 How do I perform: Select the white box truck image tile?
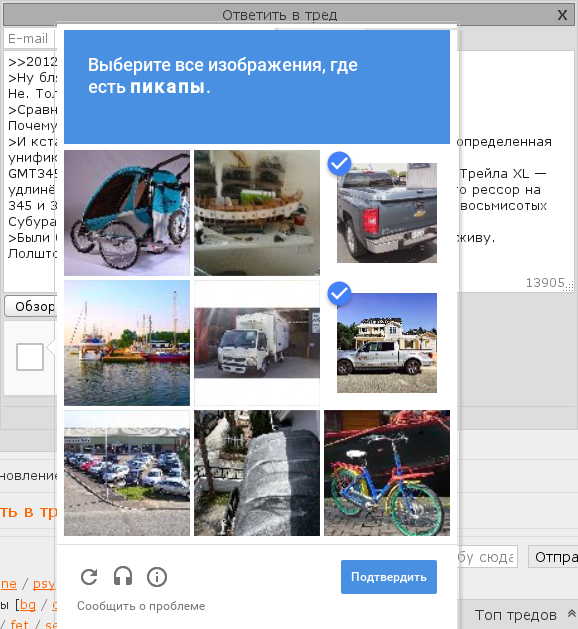[257, 343]
